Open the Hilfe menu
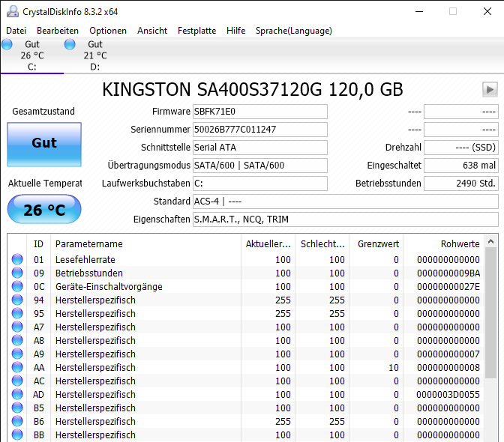The image size is (504, 442). click(x=235, y=31)
